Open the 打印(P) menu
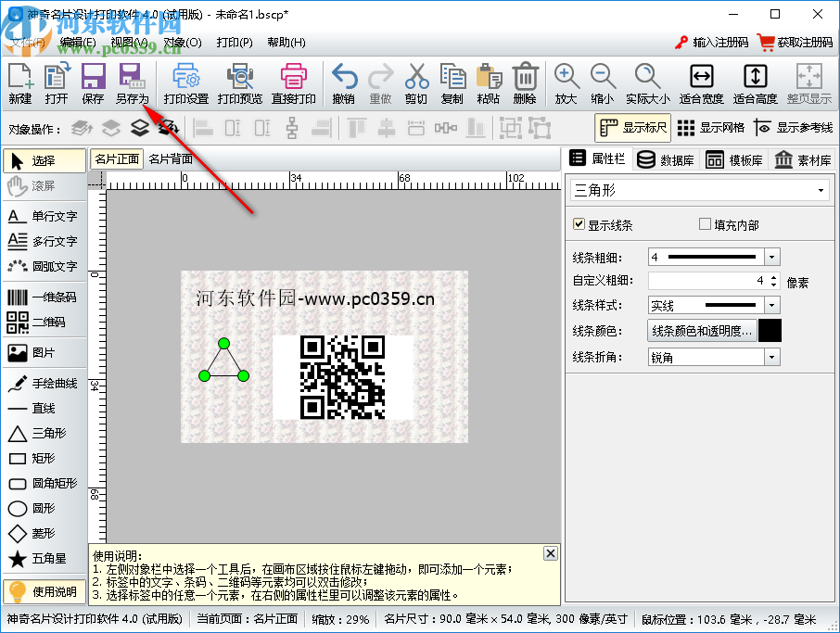 pos(235,43)
